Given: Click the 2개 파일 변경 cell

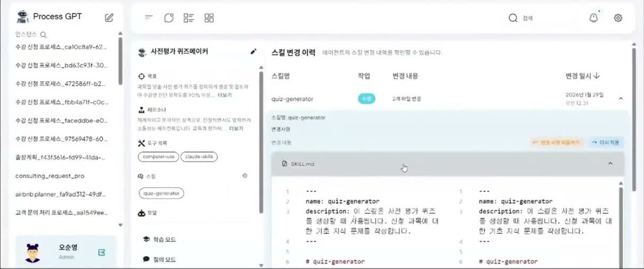Looking at the screenshot, I should coord(407,99).
